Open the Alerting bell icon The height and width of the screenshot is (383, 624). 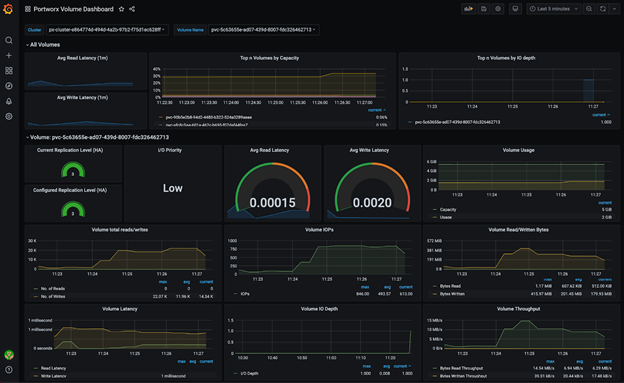9,101
